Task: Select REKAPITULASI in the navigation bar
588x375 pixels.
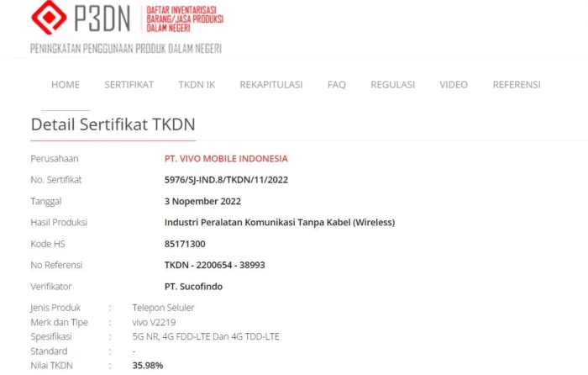Action: pos(271,85)
